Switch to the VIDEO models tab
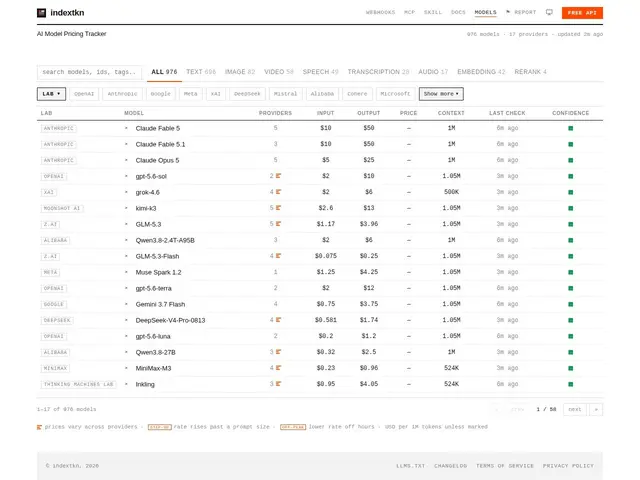 tap(279, 72)
